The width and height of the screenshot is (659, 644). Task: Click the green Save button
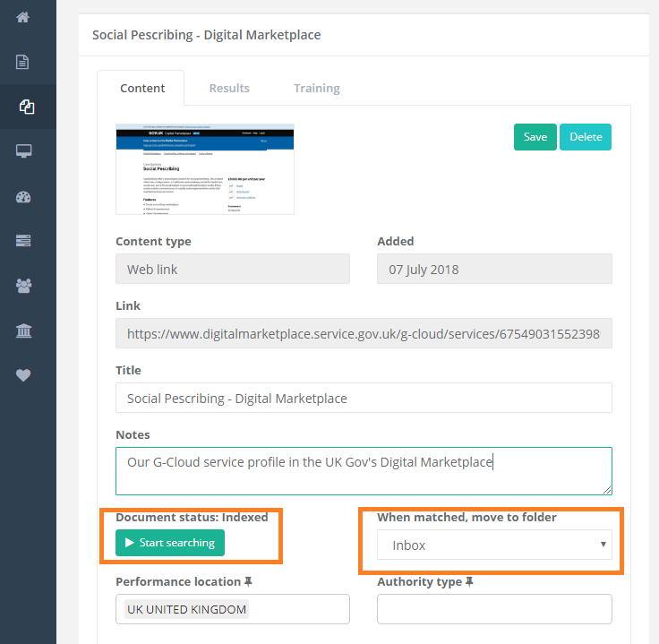pyautogui.click(x=535, y=137)
